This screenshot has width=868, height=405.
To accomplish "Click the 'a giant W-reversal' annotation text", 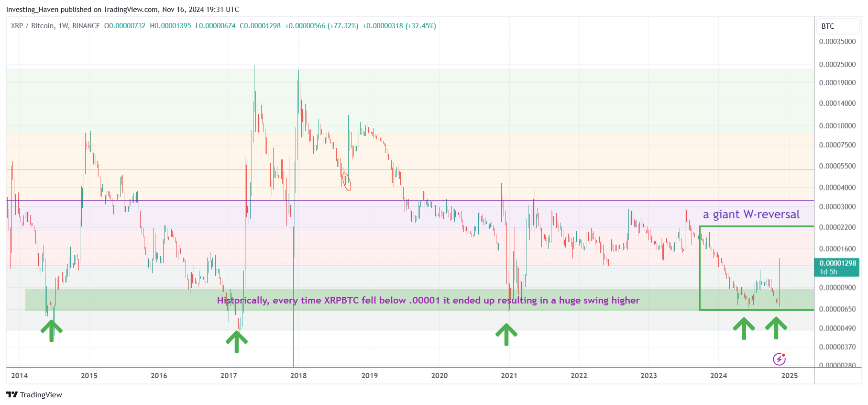I will pyautogui.click(x=751, y=214).
